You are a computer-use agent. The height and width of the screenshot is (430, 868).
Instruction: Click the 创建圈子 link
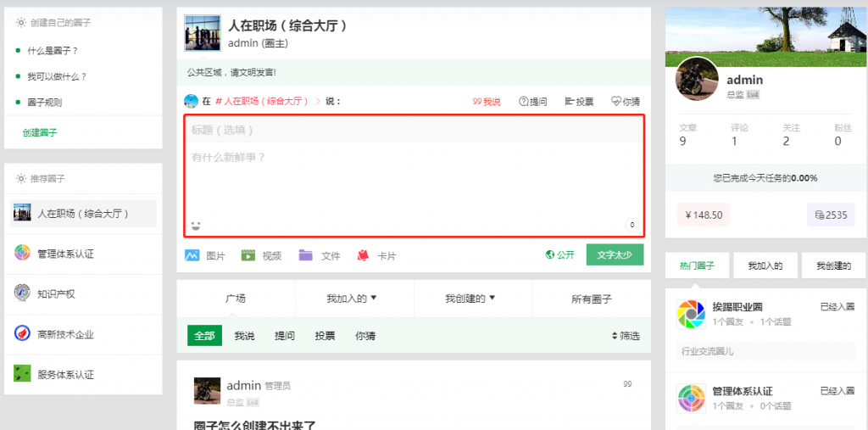pyautogui.click(x=40, y=132)
